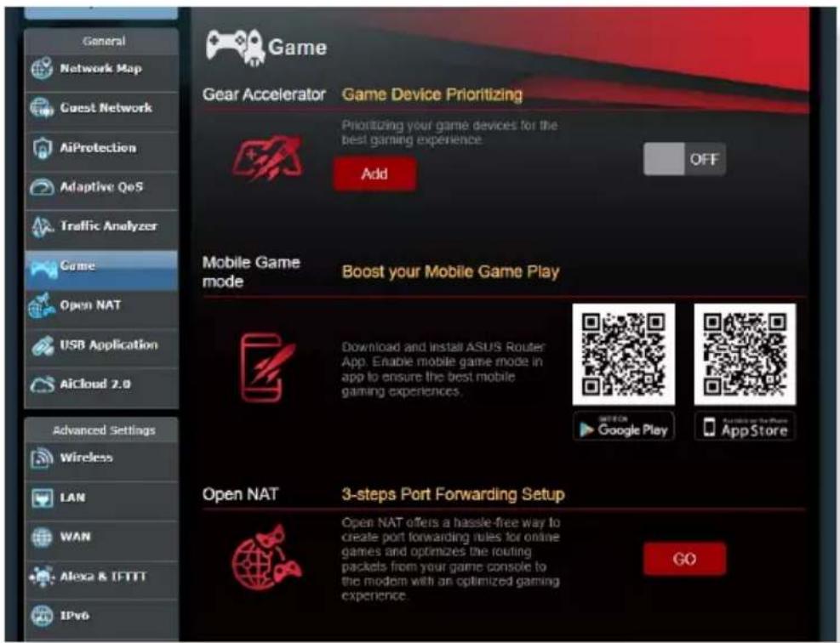Click the Mobile Game mode phone icon
Screen dimensions: 840x643
click(267, 367)
